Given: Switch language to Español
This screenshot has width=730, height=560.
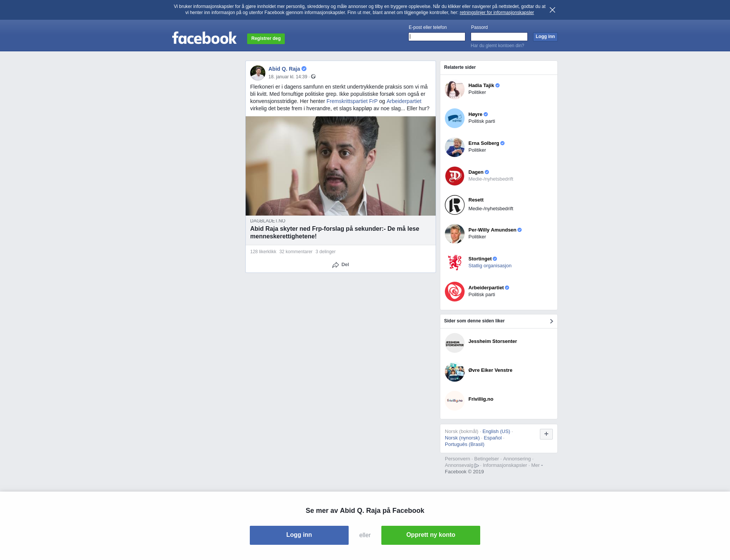Looking at the screenshot, I should pos(493,438).
